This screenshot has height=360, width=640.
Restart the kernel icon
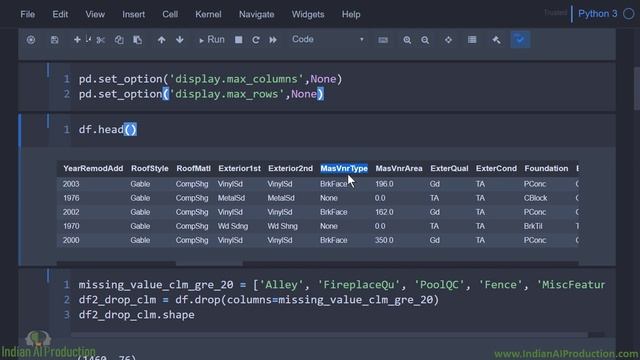(256, 40)
